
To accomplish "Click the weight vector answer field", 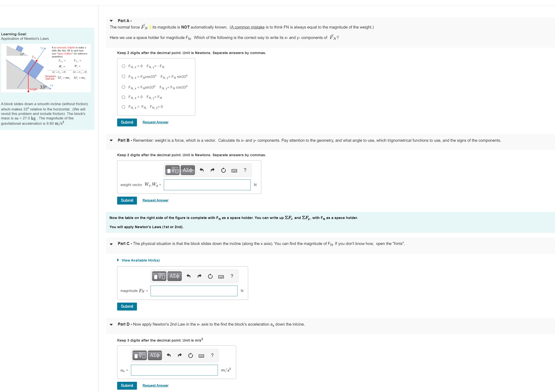I will tap(207, 185).
